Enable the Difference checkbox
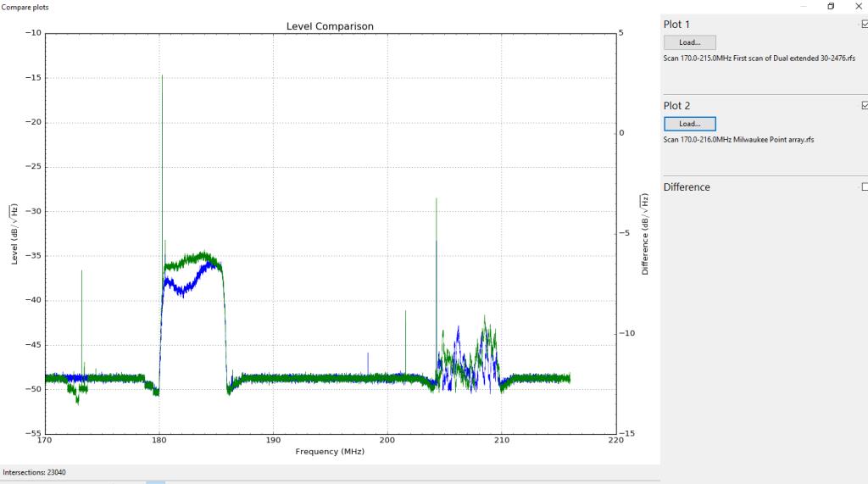This screenshot has width=868, height=484. 864,186
